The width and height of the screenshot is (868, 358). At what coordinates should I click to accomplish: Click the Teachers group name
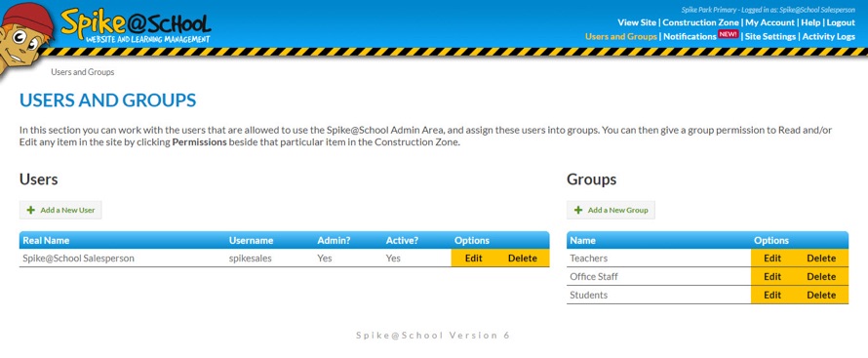[x=588, y=259]
